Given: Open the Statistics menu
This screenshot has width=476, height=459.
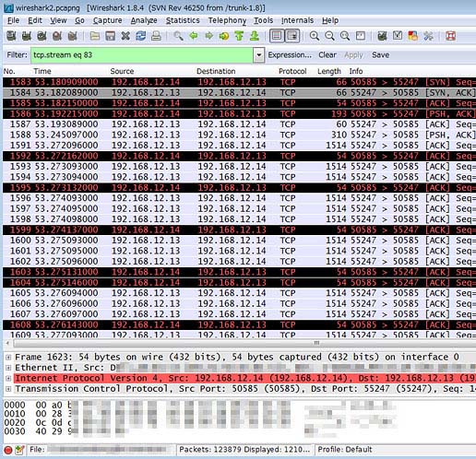Looking at the screenshot, I should [x=183, y=20].
